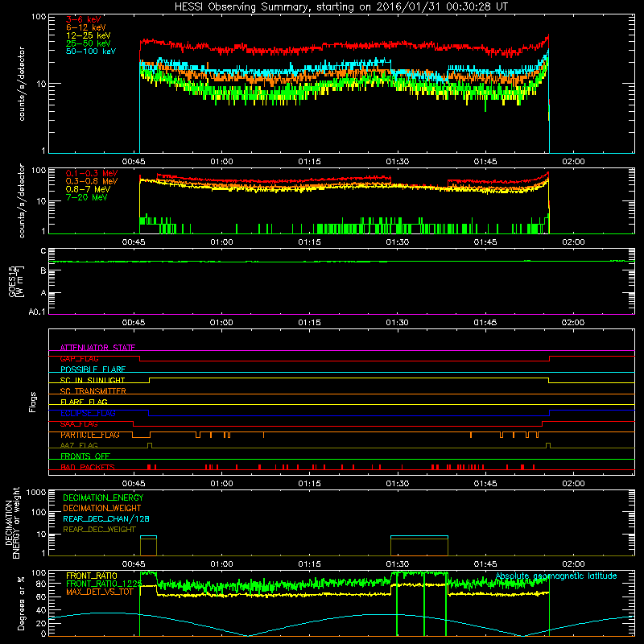Image resolution: width=644 pixels, height=644 pixels.
Task: Click the Degrees or % axis title
Action: [22, 604]
